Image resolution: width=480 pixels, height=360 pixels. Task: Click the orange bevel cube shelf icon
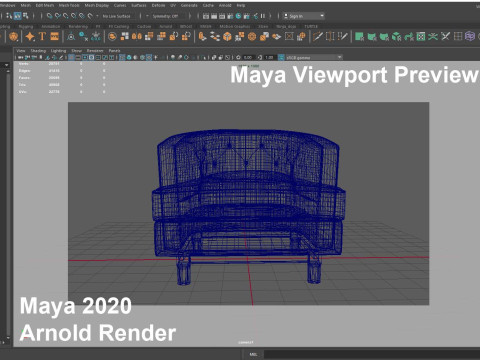[227, 36]
